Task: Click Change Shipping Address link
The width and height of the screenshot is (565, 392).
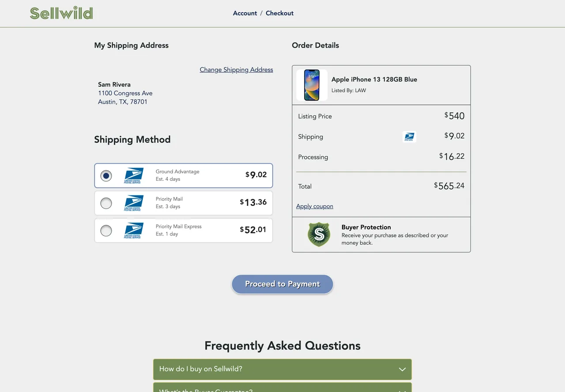Action: 236,70
